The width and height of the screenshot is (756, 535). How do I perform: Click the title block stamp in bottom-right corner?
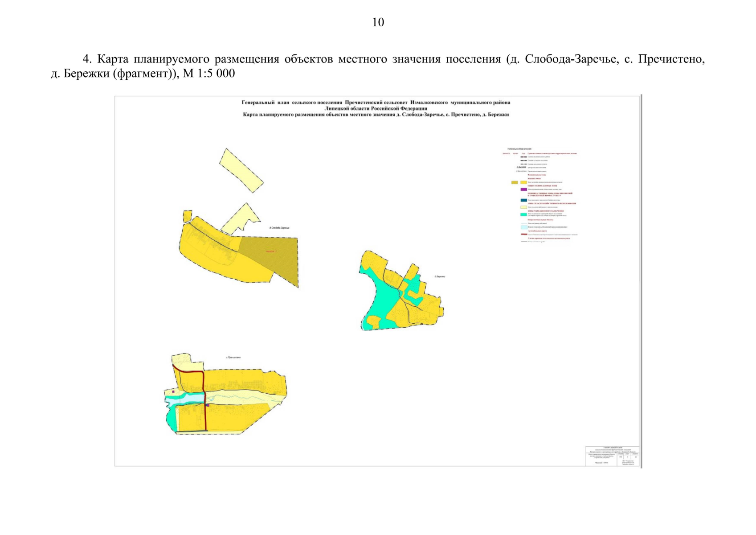pos(612,456)
